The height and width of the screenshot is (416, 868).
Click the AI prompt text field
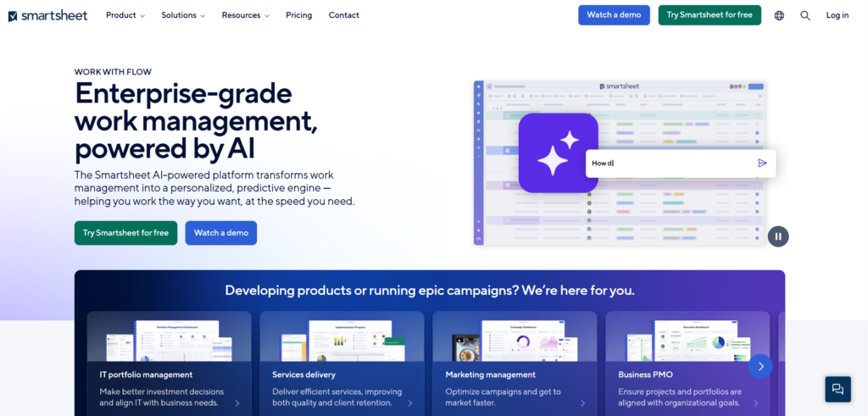point(670,164)
